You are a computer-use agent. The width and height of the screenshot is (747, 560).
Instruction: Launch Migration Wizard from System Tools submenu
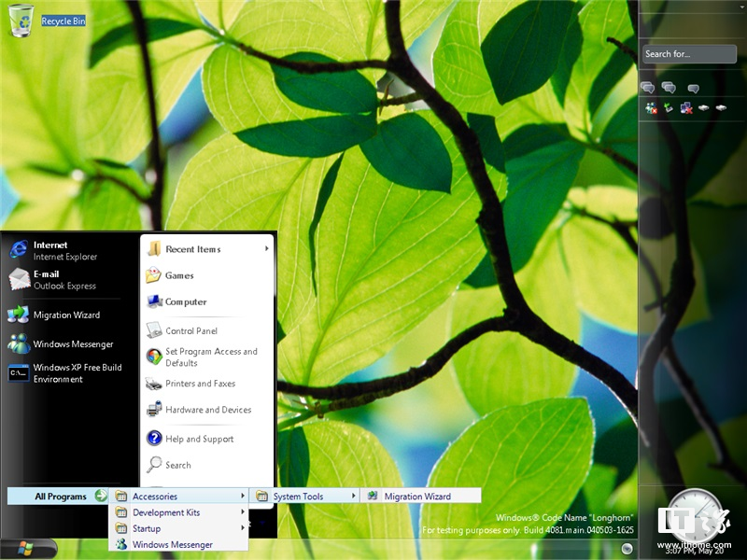pos(421,497)
